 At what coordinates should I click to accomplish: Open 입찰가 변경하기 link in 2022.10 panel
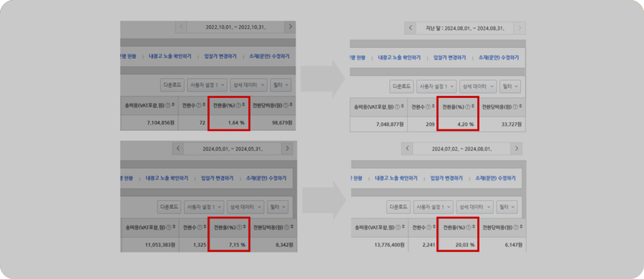[220, 57]
